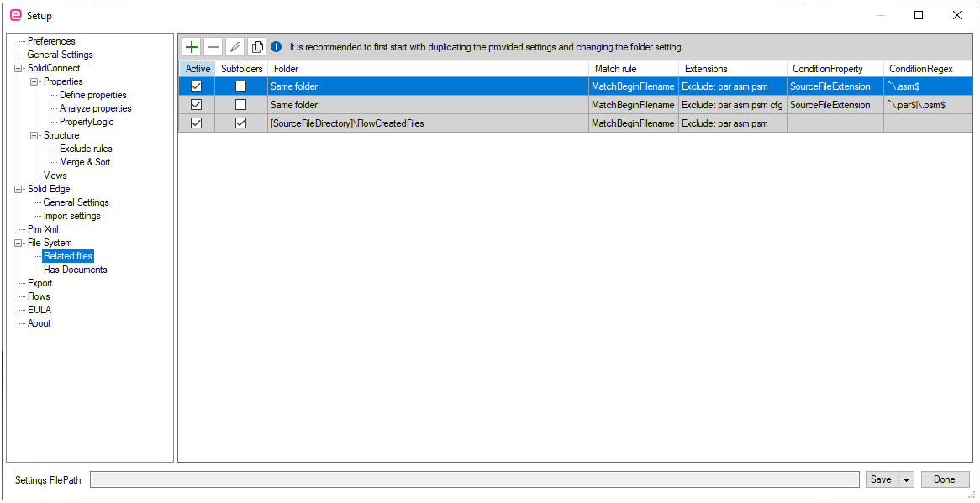Select Exclude rules in the tree
This screenshot has width=980, height=503.
click(x=87, y=149)
